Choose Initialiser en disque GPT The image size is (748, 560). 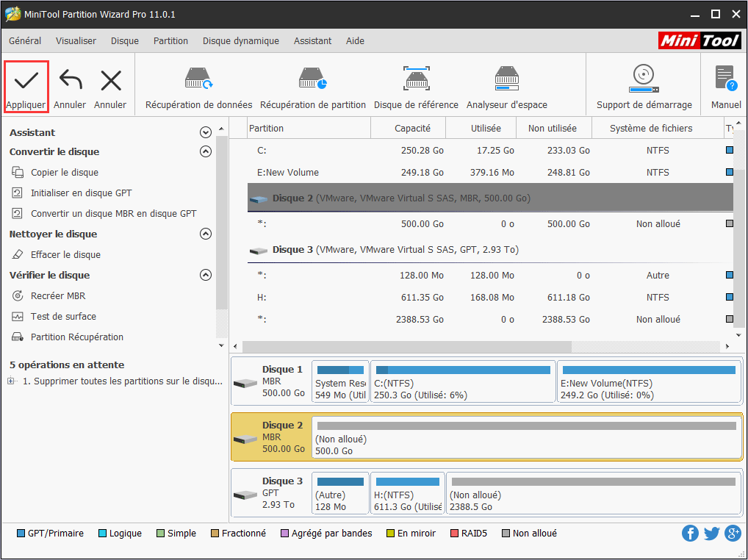tap(81, 193)
